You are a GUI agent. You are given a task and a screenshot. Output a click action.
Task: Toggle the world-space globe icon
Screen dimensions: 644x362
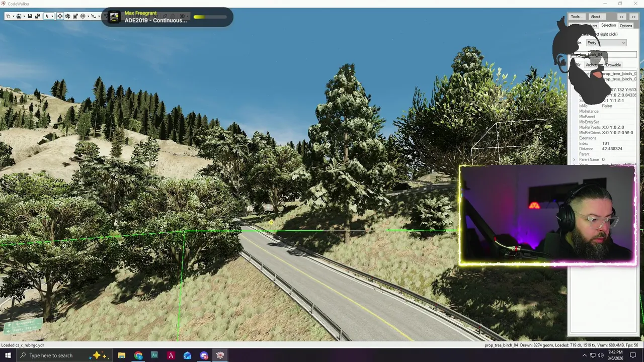pos(83,16)
